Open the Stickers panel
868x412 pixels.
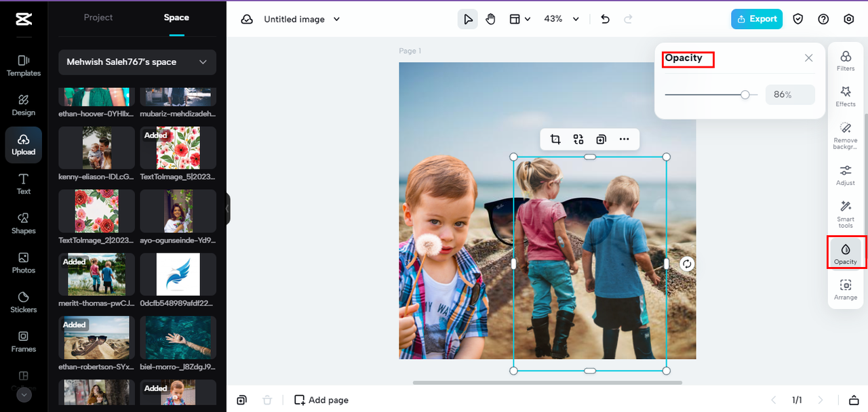coord(24,302)
